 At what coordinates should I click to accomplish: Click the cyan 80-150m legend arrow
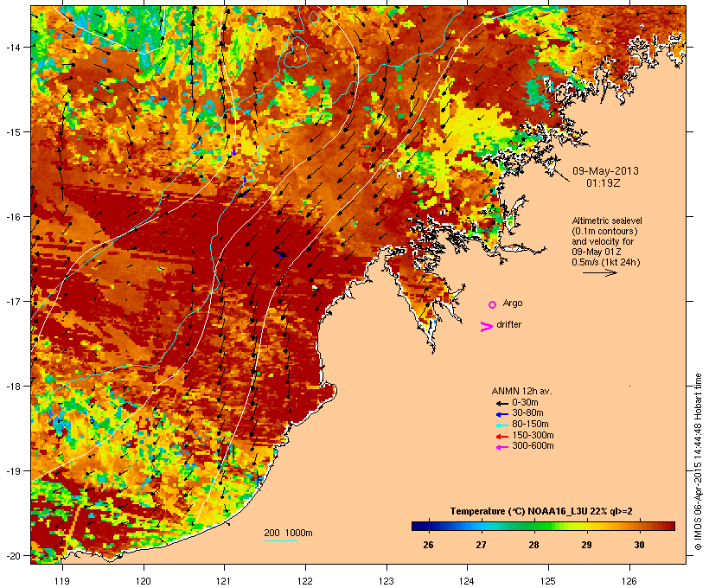pyautogui.click(x=501, y=425)
